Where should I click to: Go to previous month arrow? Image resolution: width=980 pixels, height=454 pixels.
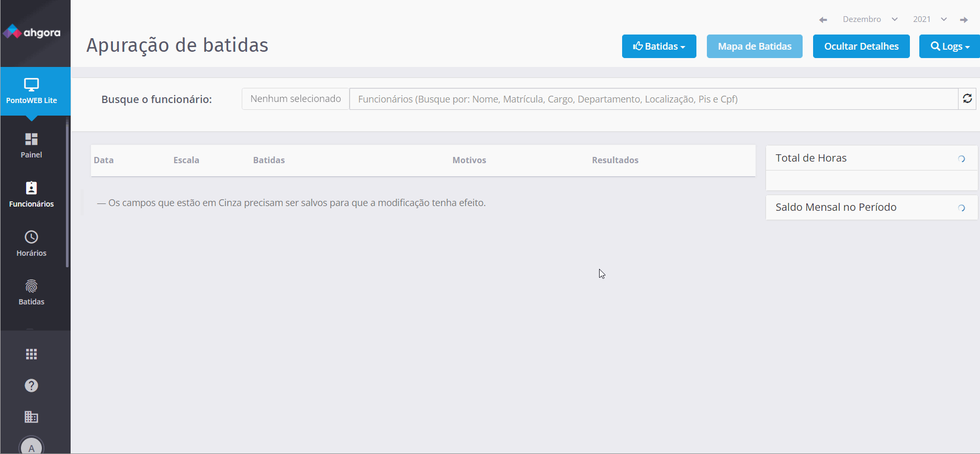[x=823, y=20]
